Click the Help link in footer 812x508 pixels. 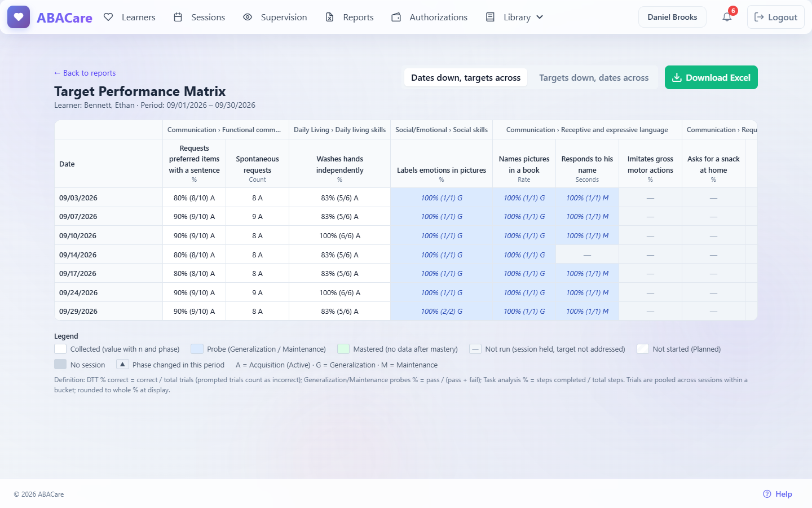click(x=778, y=494)
